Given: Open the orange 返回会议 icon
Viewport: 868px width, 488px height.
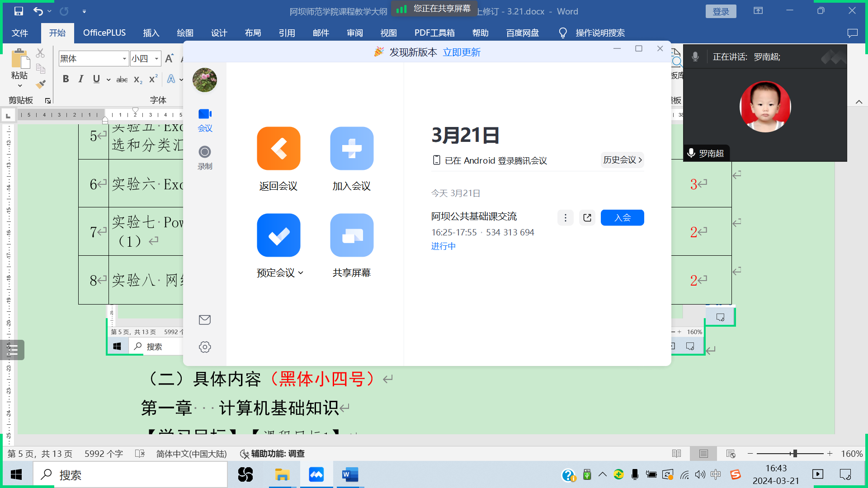Looking at the screenshot, I should point(278,148).
